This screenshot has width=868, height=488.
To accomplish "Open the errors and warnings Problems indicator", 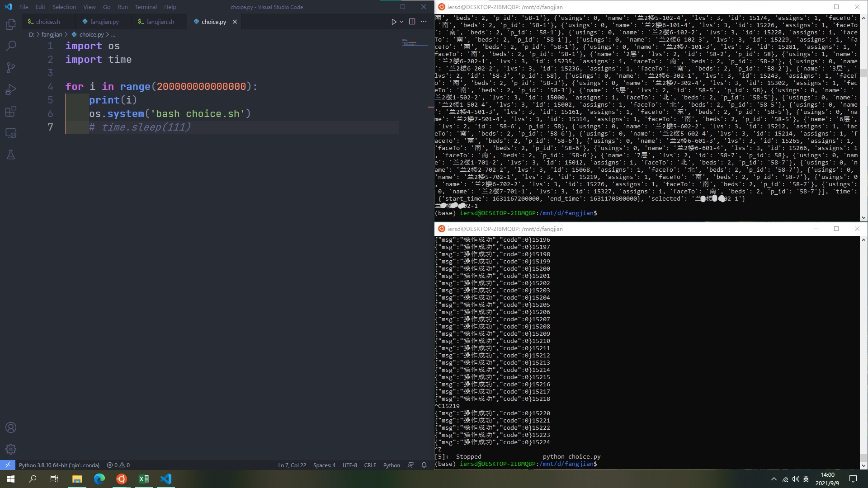I will 118,465.
